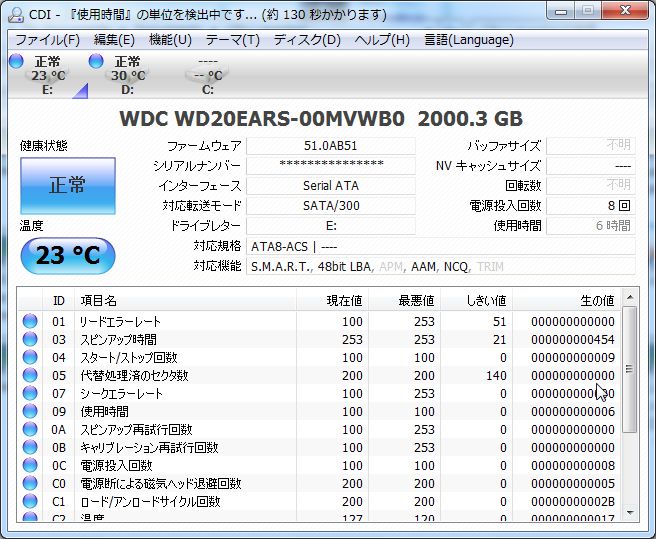Click status orb for 0C 電源投入回数 row
This screenshot has height=539, width=656.
click(30, 465)
